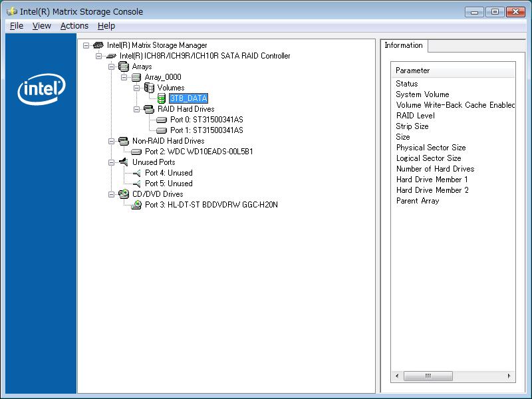Collapse the SATA RAID Controller node
This screenshot has height=399, width=532.
(98, 56)
